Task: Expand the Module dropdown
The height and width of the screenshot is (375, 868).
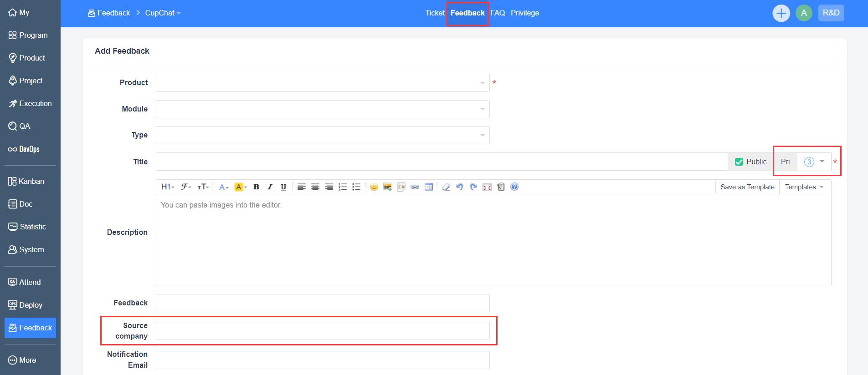Action: coord(323,109)
